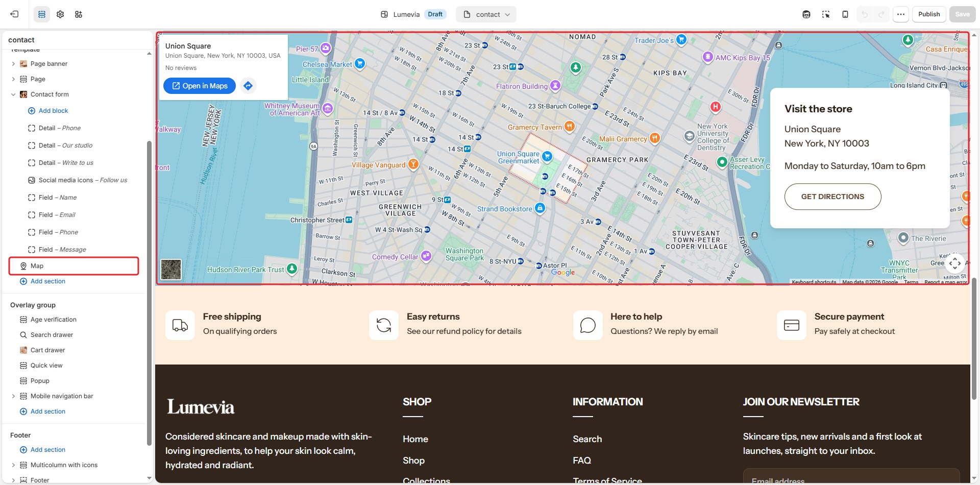Click Add section in Footer group

42,450
